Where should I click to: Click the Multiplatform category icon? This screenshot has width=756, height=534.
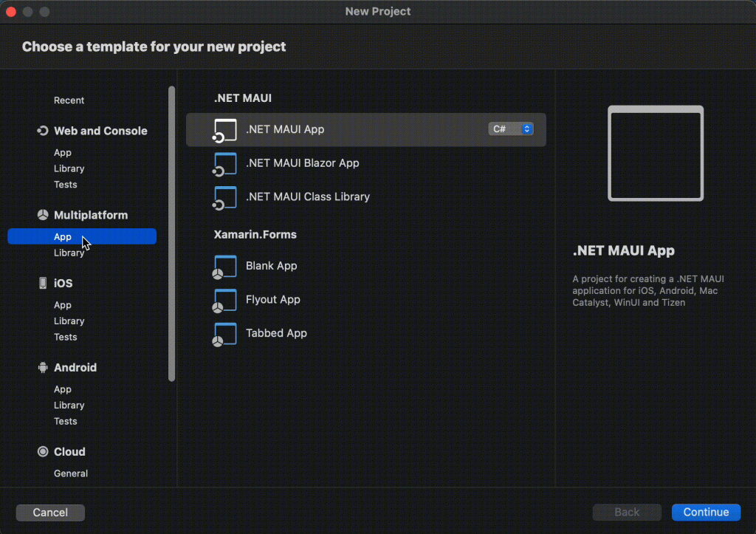pos(42,215)
